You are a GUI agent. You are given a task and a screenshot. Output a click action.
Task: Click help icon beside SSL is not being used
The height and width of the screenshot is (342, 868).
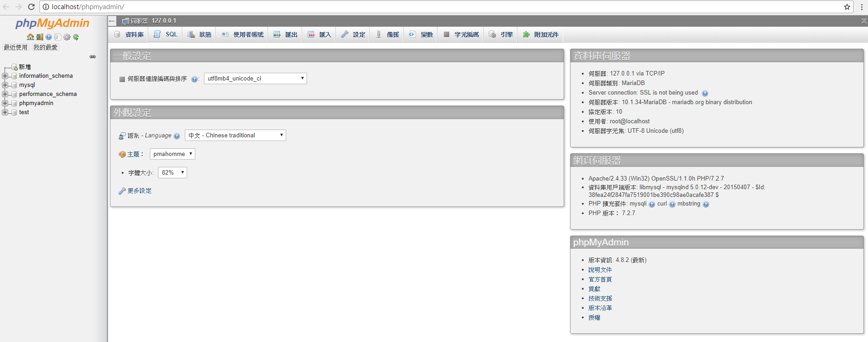coord(705,93)
